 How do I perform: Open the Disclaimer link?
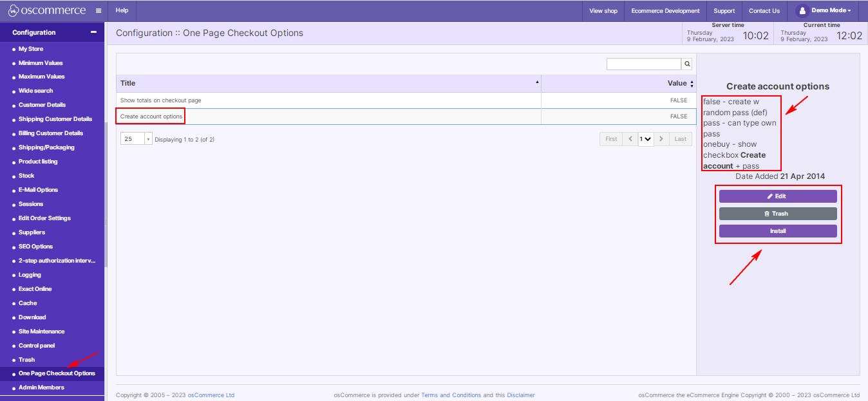521,395
